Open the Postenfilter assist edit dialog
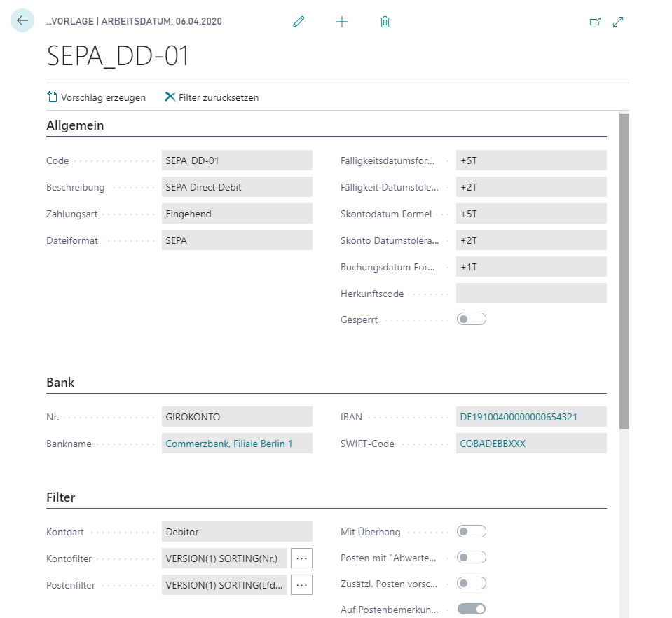Image resolution: width=672 pixels, height=618 pixels. point(301,584)
